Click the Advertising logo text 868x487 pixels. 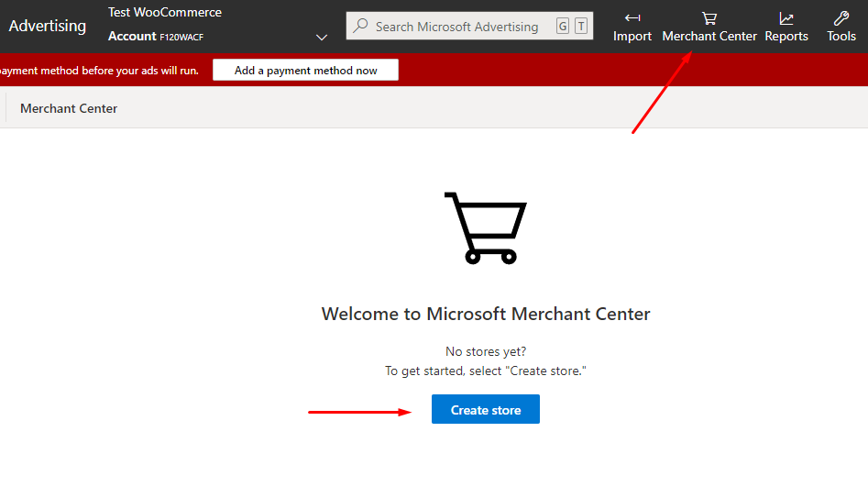click(48, 26)
